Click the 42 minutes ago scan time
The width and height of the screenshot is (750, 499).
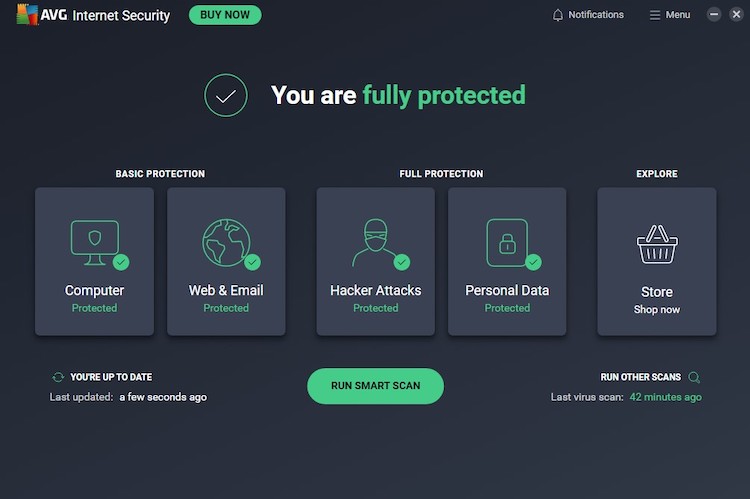coord(665,397)
